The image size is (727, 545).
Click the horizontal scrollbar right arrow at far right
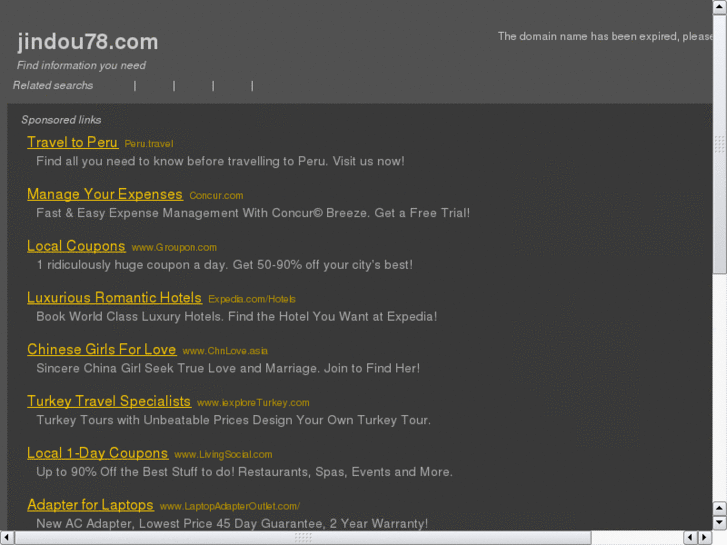point(705,538)
